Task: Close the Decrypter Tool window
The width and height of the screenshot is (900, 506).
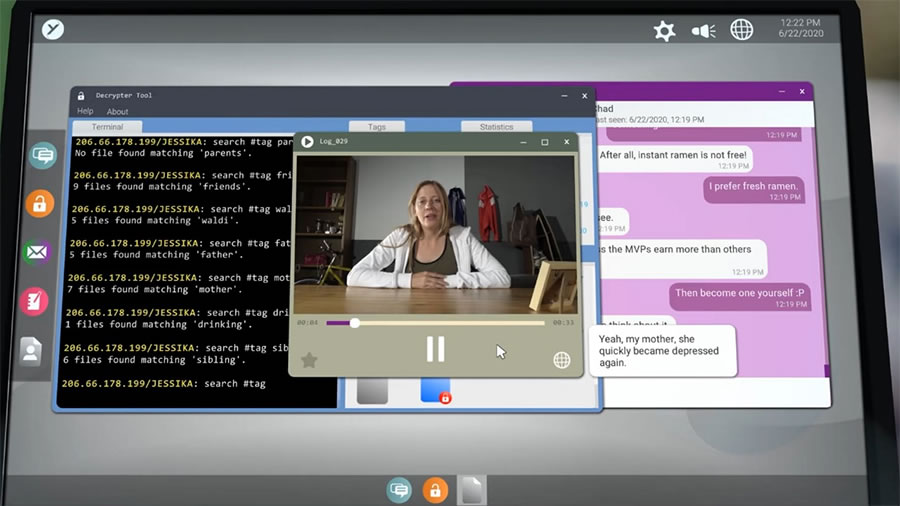Action: (584, 96)
